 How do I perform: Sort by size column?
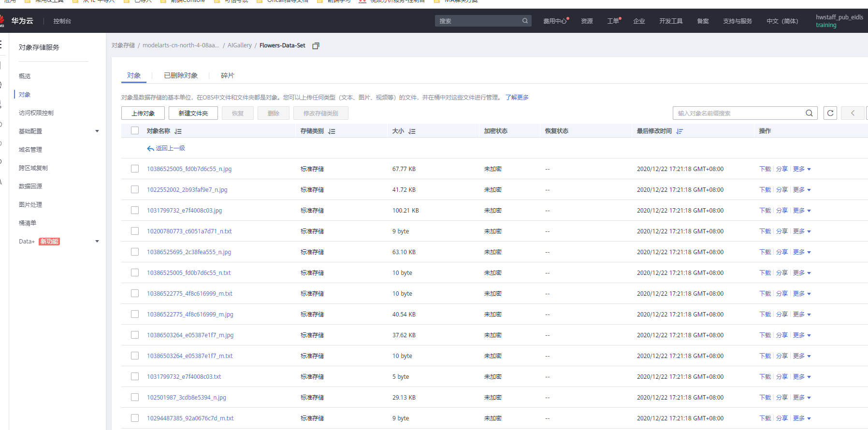point(412,131)
